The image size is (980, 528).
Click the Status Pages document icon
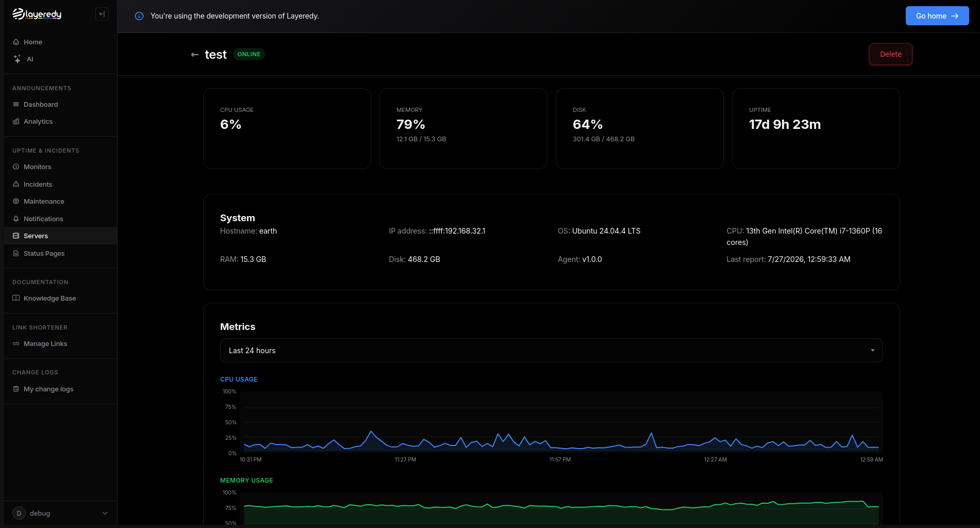click(16, 254)
